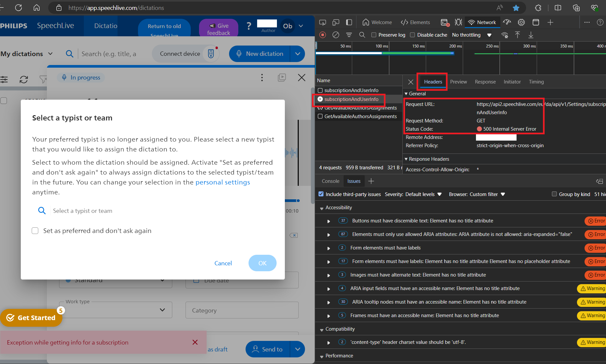Image resolution: width=606 pixels, height=364 pixels.
Task: Import HAR file with the upload arrow
Action: [518, 35]
